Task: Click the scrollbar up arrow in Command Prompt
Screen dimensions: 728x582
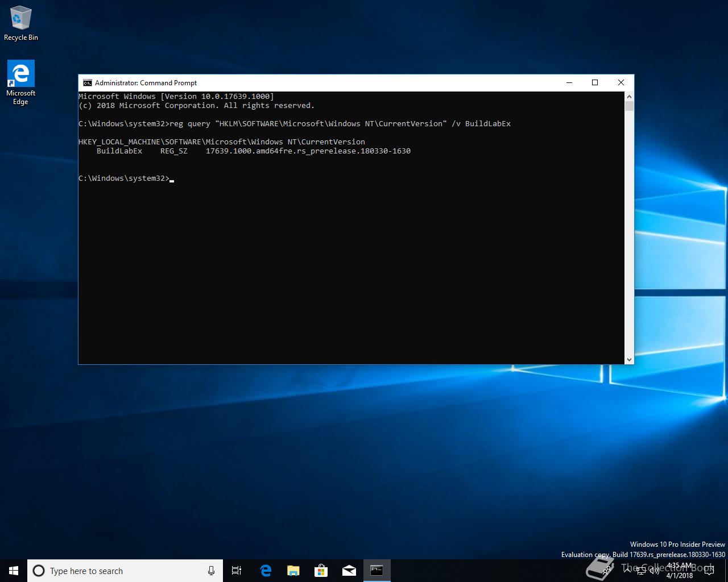Action: click(x=629, y=96)
